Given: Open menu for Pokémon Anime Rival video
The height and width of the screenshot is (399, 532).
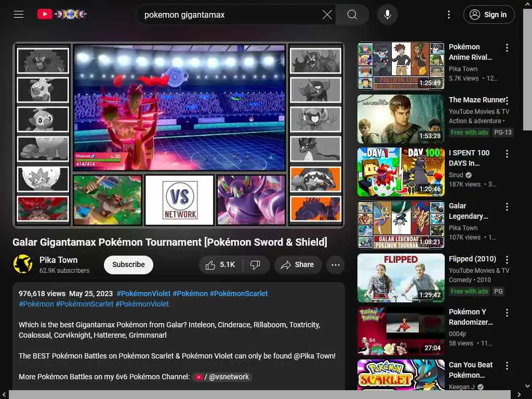Looking at the screenshot, I should coord(507,48).
